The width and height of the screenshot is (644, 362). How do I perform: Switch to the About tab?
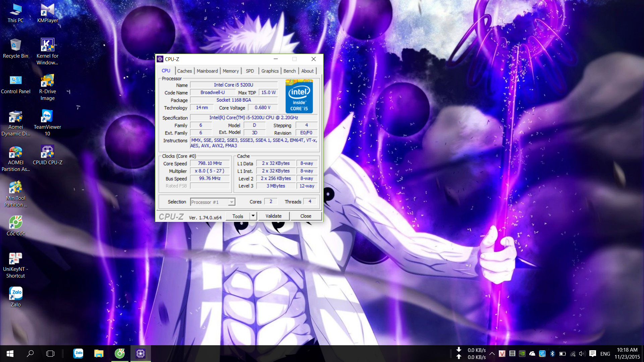(x=308, y=71)
